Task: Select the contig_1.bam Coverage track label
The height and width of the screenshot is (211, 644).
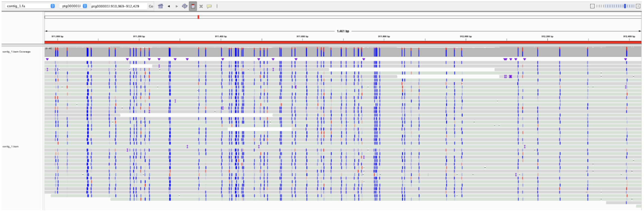Action: (16, 52)
